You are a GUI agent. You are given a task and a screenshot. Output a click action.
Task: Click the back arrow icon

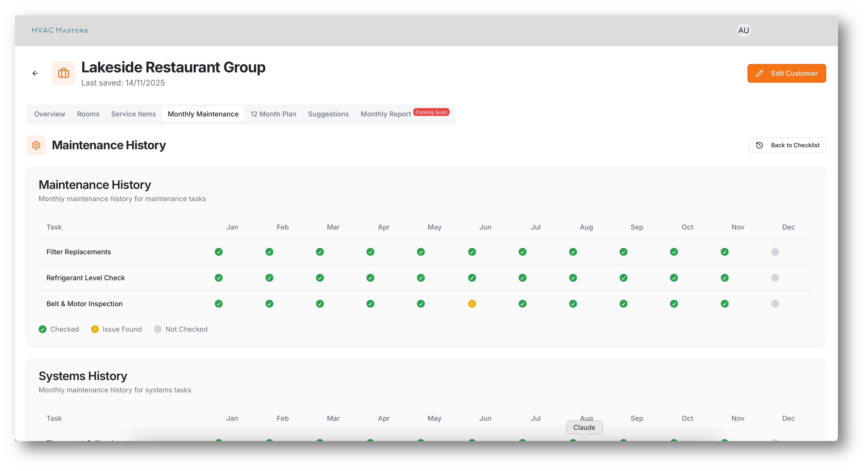(x=35, y=73)
